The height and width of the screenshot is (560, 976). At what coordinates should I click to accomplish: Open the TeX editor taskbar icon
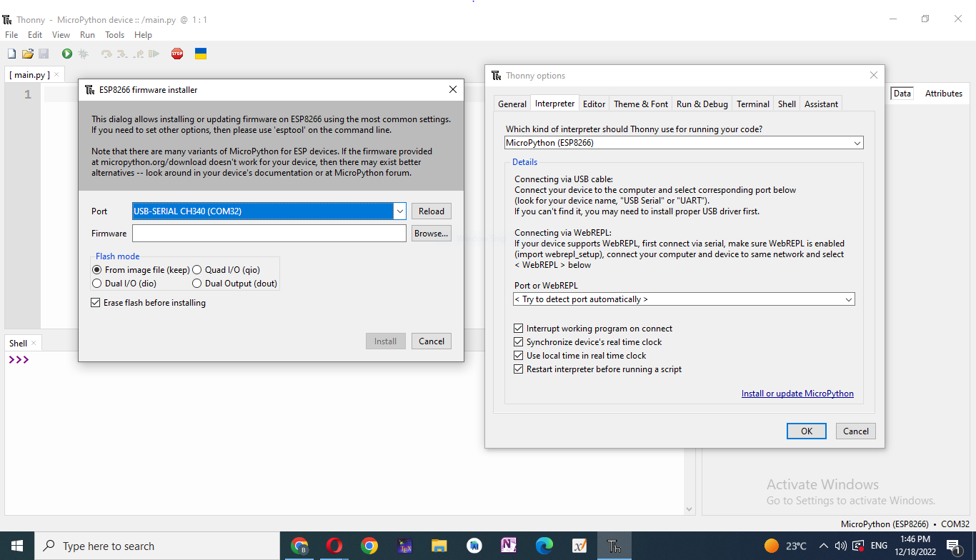click(x=404, y=546)
